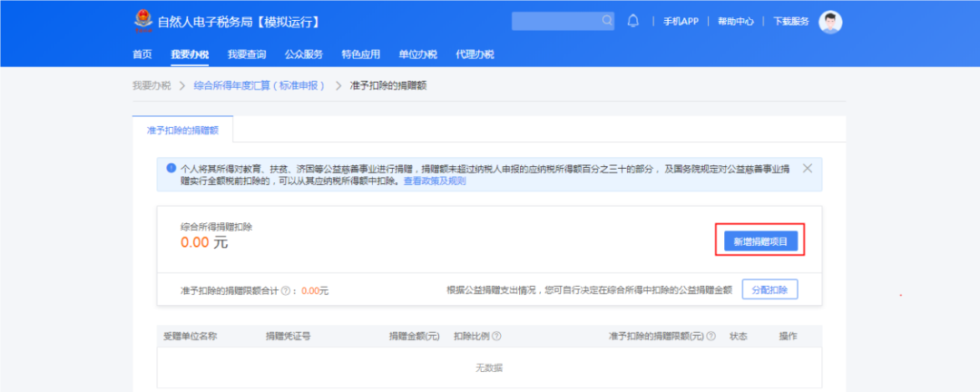Open notifications via the bell icon
Screen dimensions: 980x392
(x=633, y=20)
